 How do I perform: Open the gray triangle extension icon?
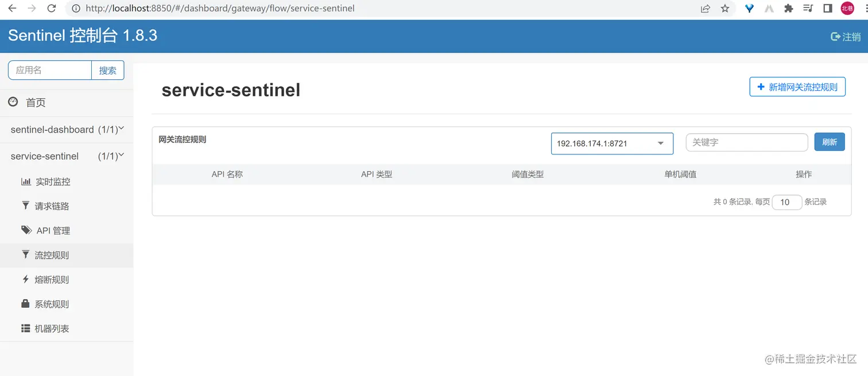[x=769, y=9]
